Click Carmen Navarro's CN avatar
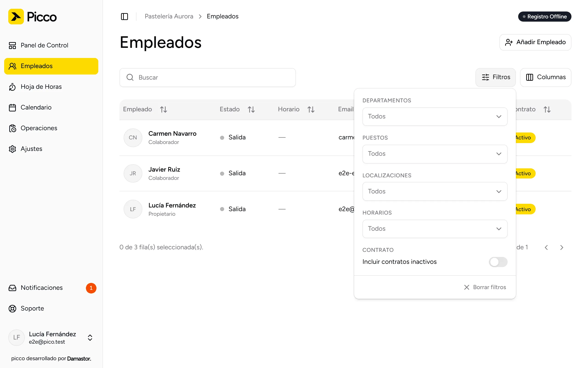 coord(133,138)
